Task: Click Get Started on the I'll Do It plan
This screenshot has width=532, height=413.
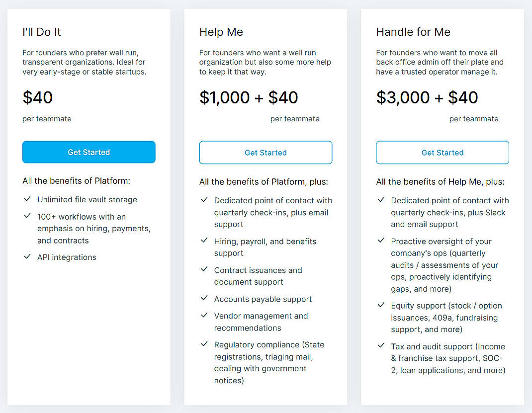Action: [89, 152]
